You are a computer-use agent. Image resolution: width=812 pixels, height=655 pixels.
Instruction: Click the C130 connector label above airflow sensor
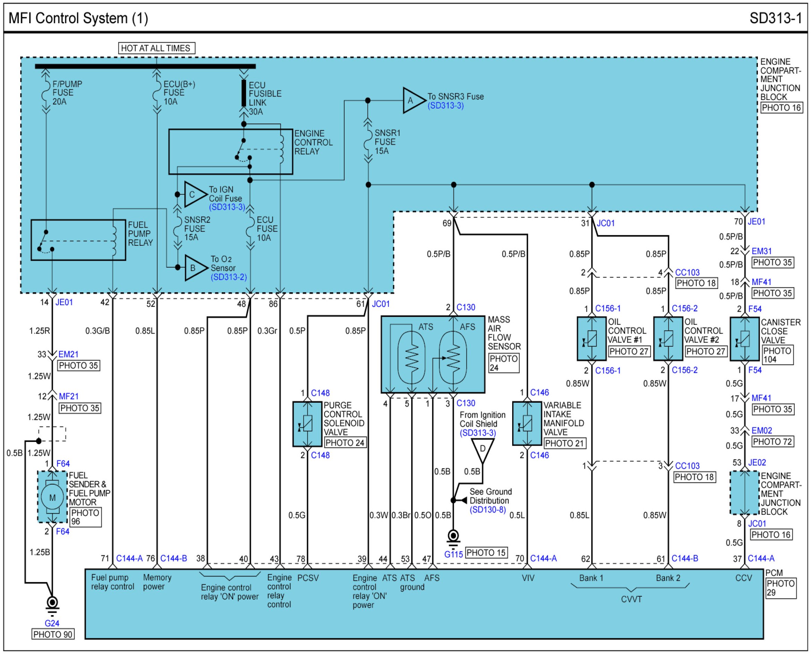click(465, 307)
